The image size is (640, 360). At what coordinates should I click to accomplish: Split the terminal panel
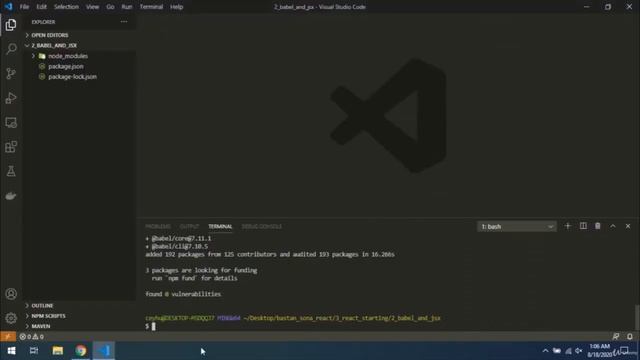583,226
